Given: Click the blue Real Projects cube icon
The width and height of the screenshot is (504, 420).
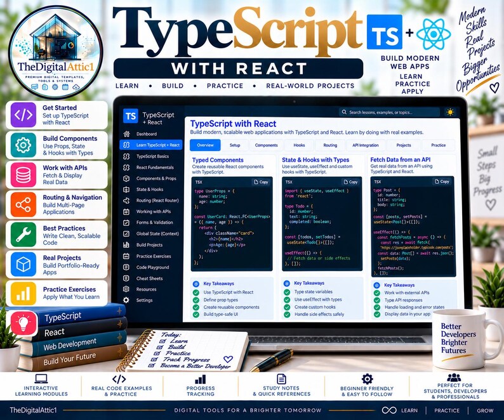Looking at the screenshot, I should [x=23, y=265].
